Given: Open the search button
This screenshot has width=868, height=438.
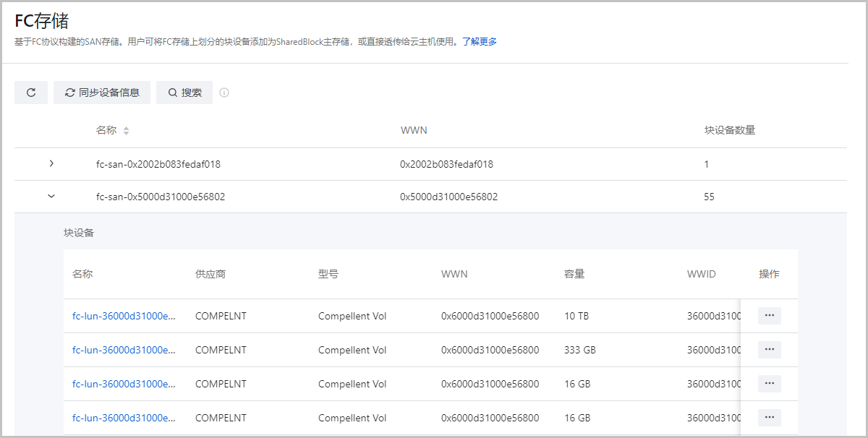Looking at the screenshot, I should coord(184,93).
